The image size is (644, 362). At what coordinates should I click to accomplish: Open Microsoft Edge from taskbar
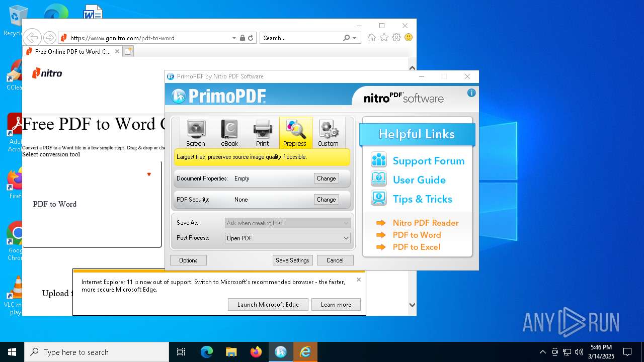pos(207,352)
